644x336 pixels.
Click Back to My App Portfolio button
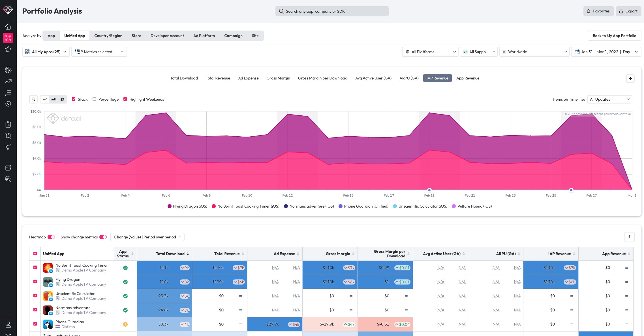[x=614, y=36]
